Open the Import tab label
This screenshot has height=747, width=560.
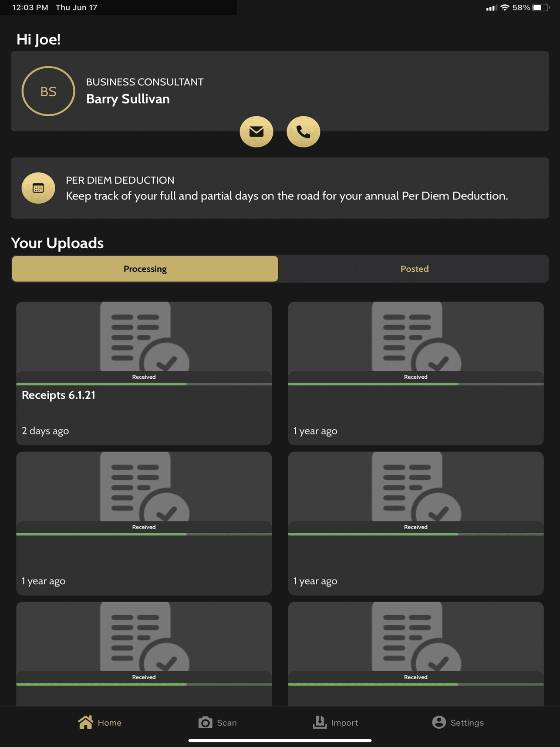344,723
